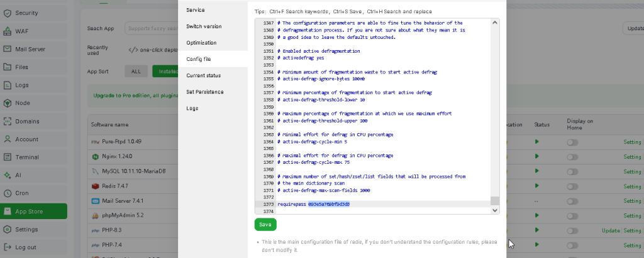Image resolution: width=644 pixels, height=258 pixels.
Task: Click the Search App input field
Action: pos(152,29)
